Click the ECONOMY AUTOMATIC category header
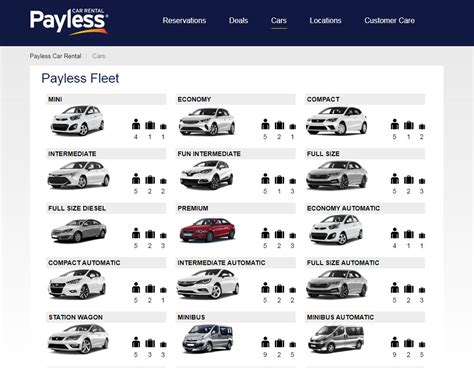 (x=365, y=208)
